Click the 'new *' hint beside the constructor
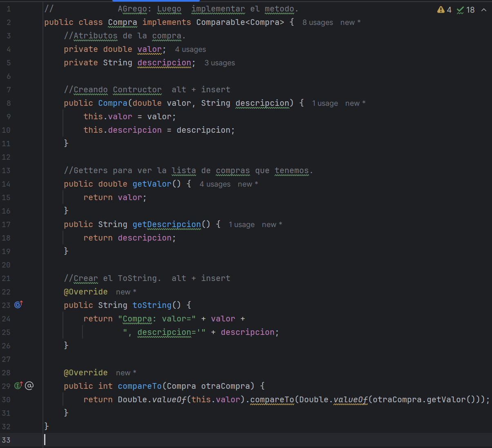492x448 pixels. tap(355, 103)
